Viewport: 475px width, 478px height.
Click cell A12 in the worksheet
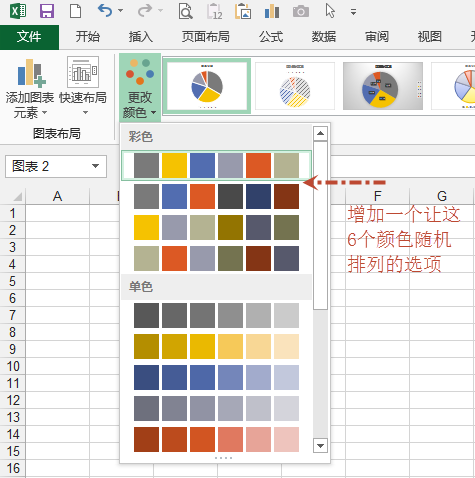(58, 400)
